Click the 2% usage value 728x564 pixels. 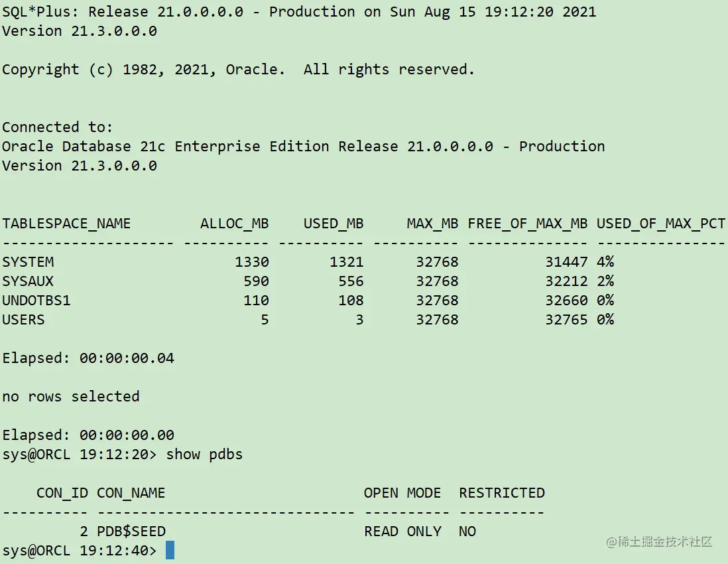coord(605,281)
